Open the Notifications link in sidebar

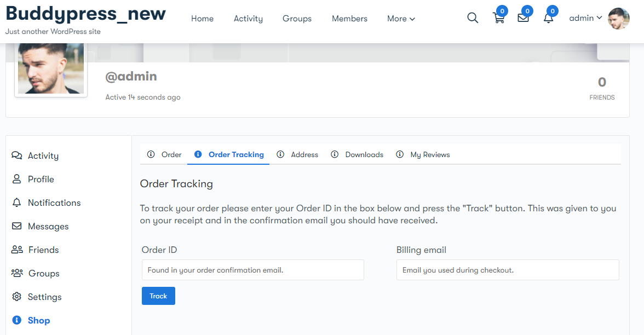(x=54, y=203)
